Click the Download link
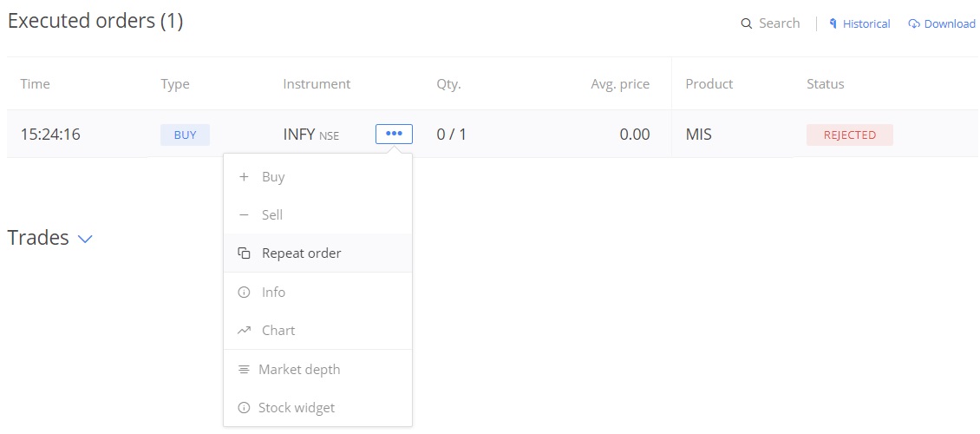The width and height of the screenshot is (980, 434). pos(942,23)
